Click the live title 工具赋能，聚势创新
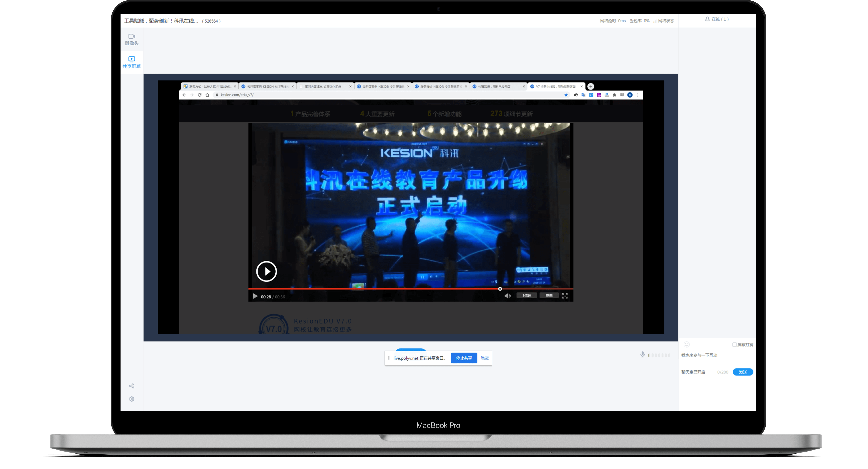 tap(161, 21)
